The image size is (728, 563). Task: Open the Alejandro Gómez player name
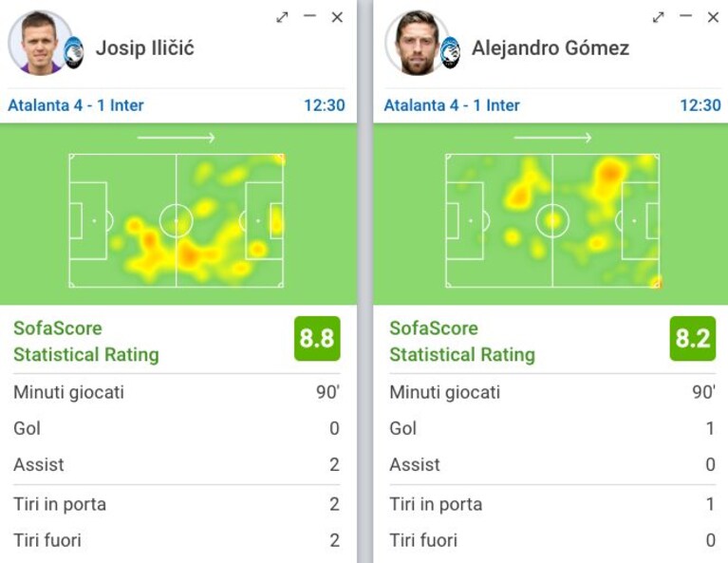tap(551, 48)
